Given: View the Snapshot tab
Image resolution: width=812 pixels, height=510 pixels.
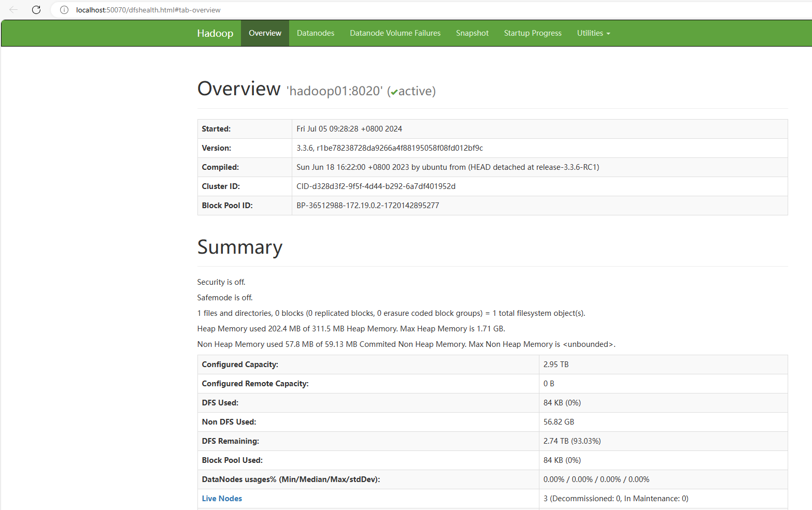Looking at the screenshot, I should click(472, 33).
